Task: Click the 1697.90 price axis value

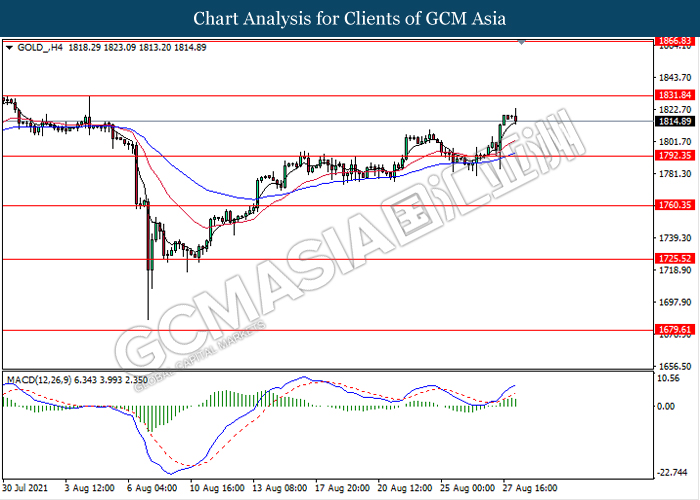Action: point(675,302)
